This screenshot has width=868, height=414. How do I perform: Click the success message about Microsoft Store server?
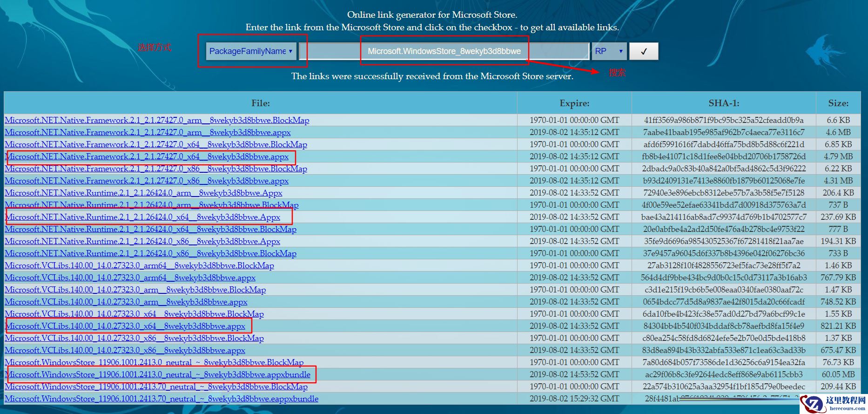(x=432, y=76)
